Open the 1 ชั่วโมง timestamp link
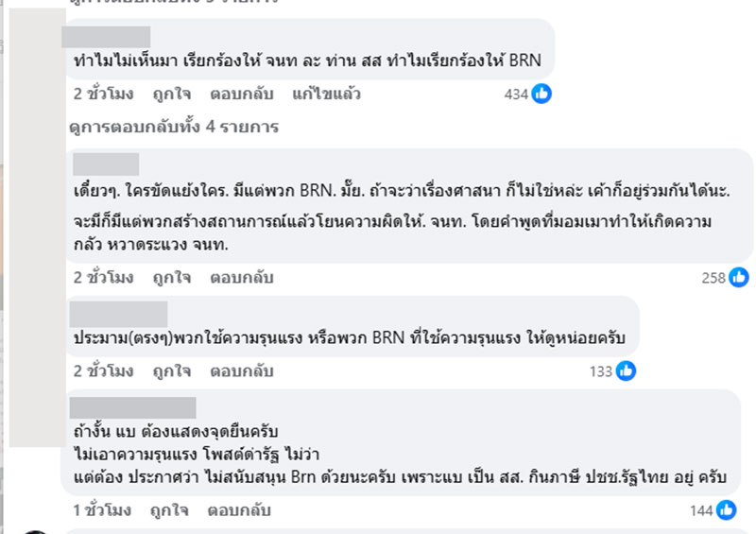The width and height of the screenshot is (756, 534). tap(103, 510)
